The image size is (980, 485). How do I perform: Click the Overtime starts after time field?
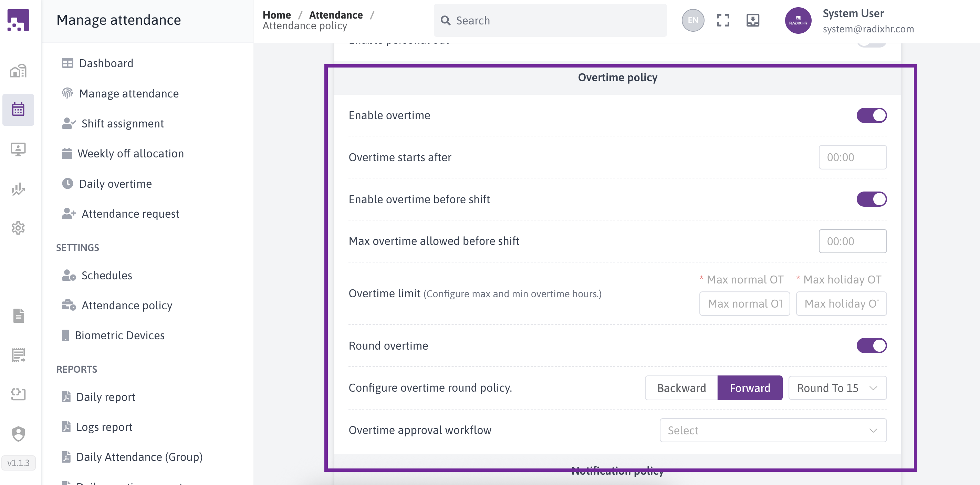tap(852, 157)
